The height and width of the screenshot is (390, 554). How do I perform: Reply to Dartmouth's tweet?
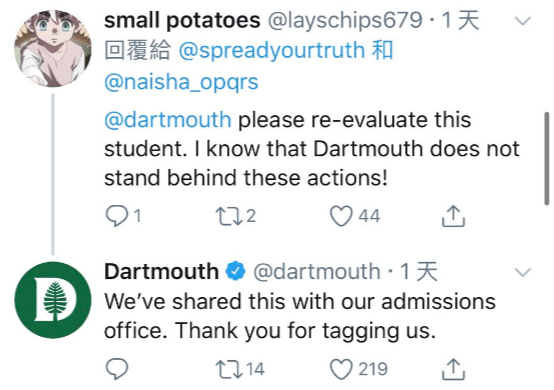click(117, 369)
